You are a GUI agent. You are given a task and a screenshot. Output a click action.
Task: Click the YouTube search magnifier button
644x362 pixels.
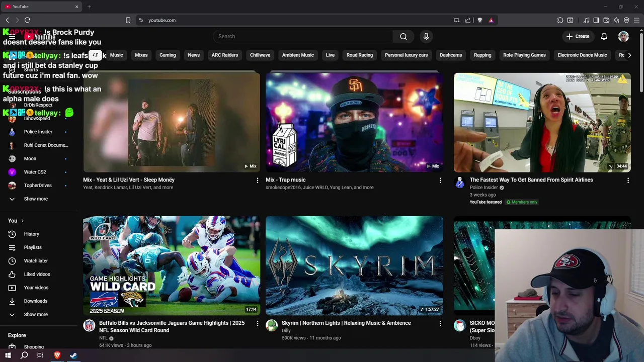403,36
